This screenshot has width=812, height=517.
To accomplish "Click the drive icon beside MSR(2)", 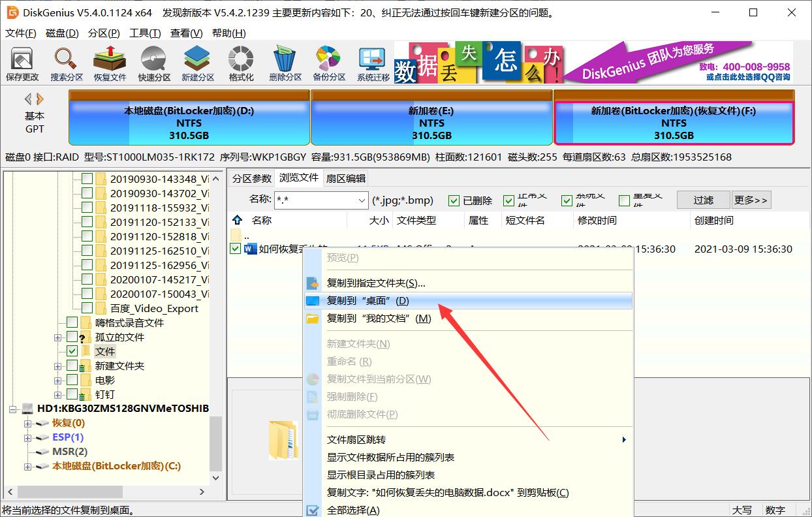I will [x=43, y=452].
